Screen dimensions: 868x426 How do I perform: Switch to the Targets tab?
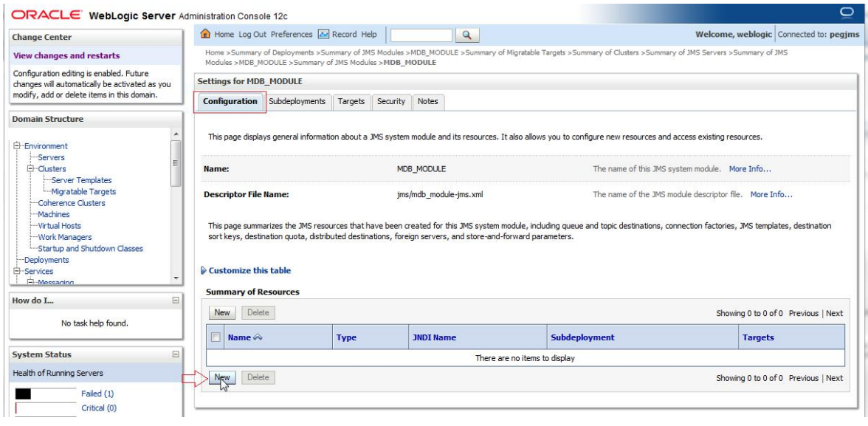tap(351, 101)
